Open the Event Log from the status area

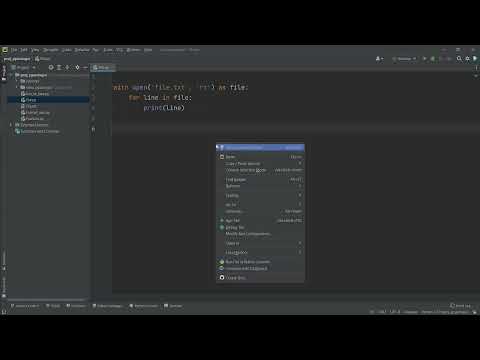(x=460, y=306)
